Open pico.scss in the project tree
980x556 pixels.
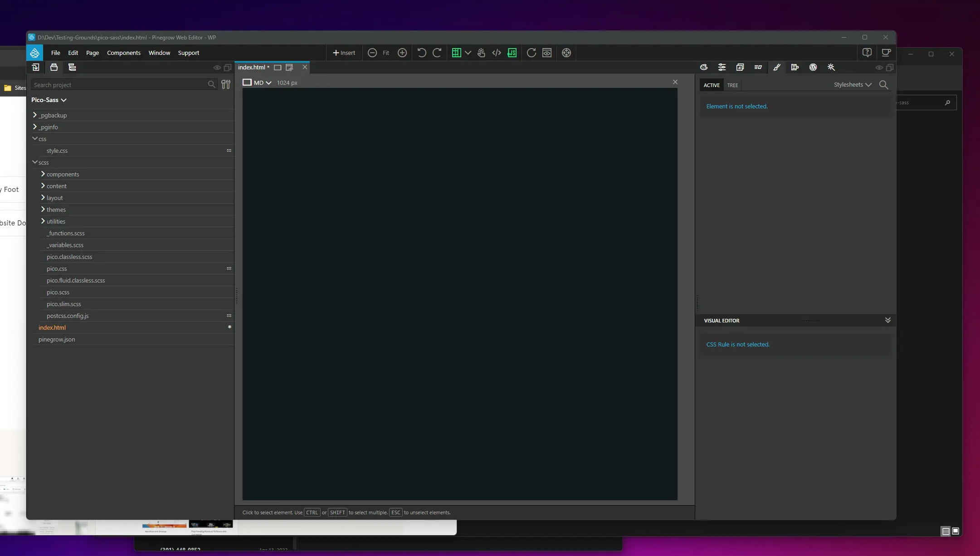coord(58,292)
